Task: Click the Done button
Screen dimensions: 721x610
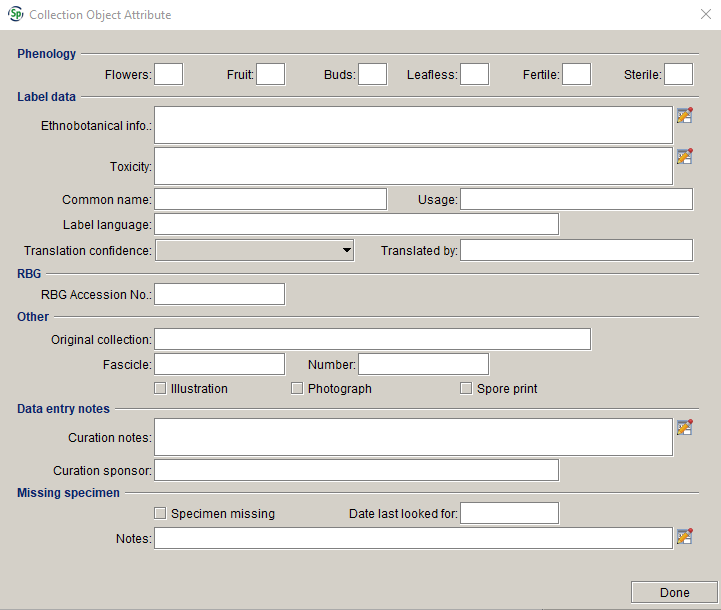Action: pyautogui.click(x=674, y=592)
